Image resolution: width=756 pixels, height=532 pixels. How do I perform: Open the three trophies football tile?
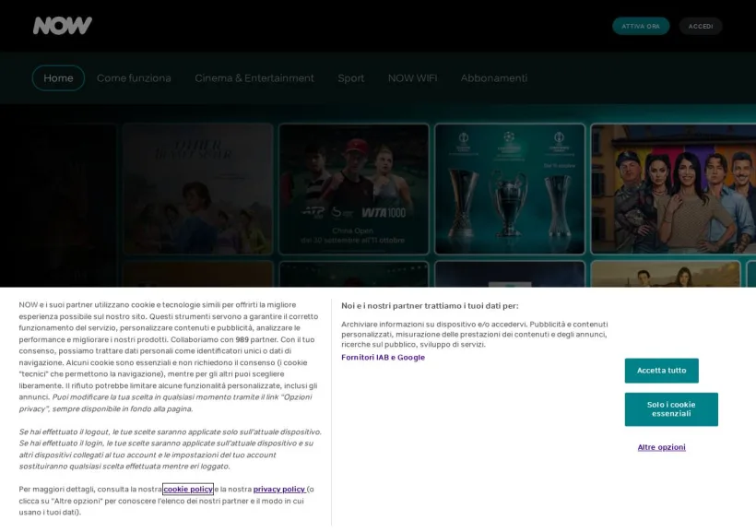tap(510, 189)
